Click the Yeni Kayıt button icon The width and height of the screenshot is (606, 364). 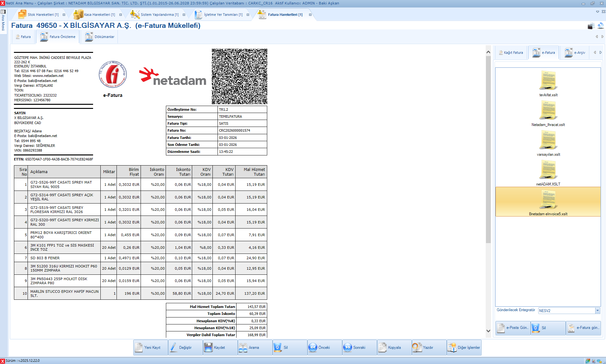pos(139,348)
